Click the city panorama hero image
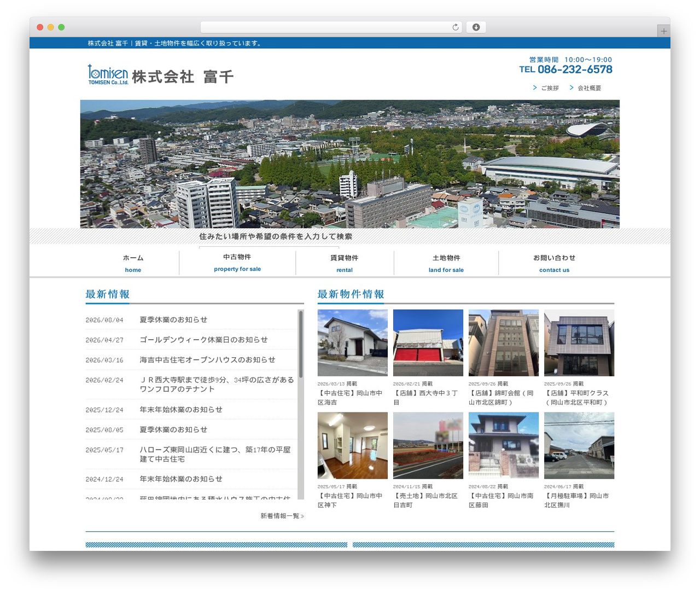Viewport: 700px width, 593px height. click(x=350, y=164)
